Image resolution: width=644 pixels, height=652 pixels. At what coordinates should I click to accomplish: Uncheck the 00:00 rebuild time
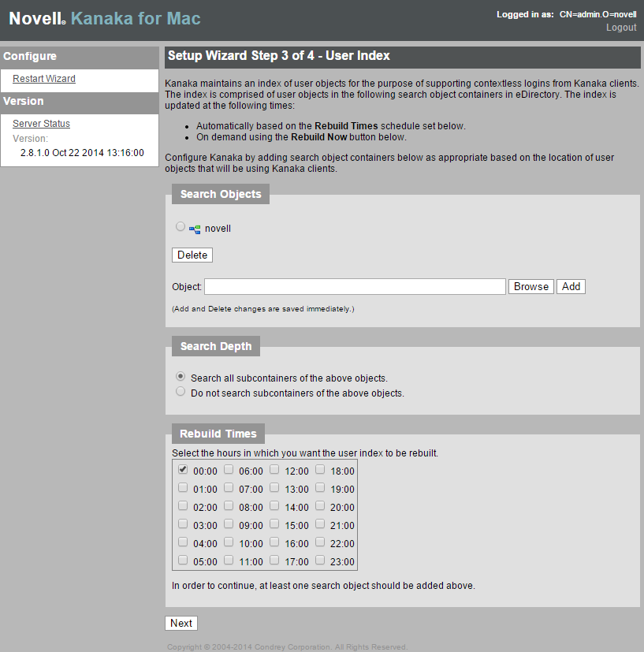pos(183,469)
